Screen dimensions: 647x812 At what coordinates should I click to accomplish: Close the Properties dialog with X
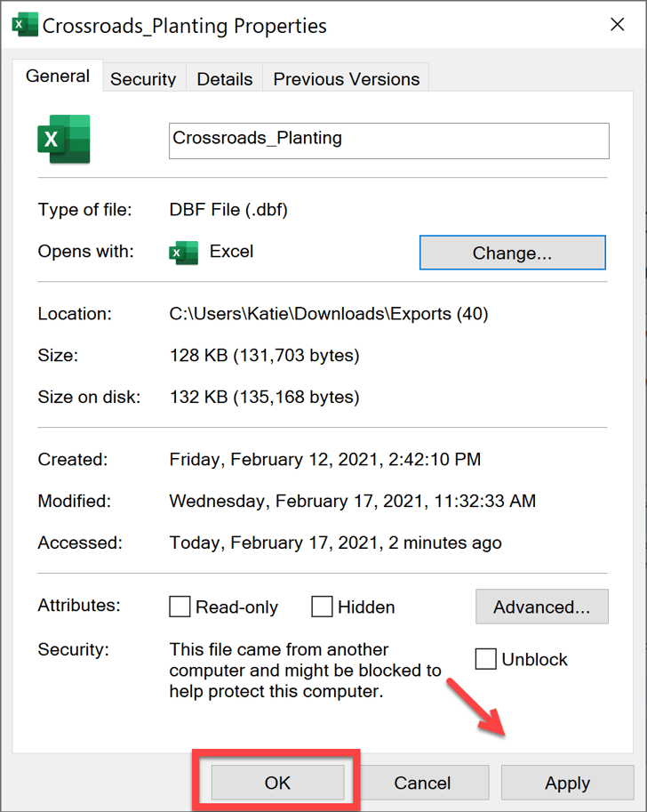tap(617, 24)
